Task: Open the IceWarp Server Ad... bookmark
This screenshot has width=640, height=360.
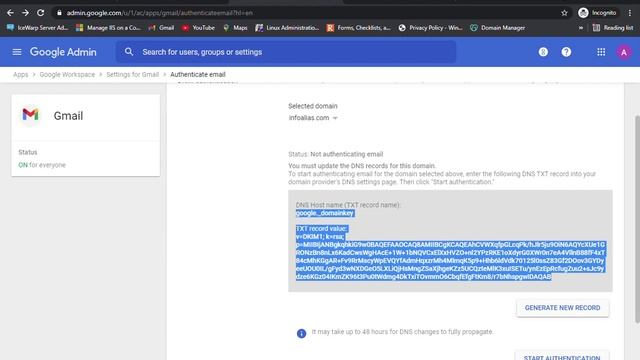Action: pyautogui.click(x=37, y=28)
